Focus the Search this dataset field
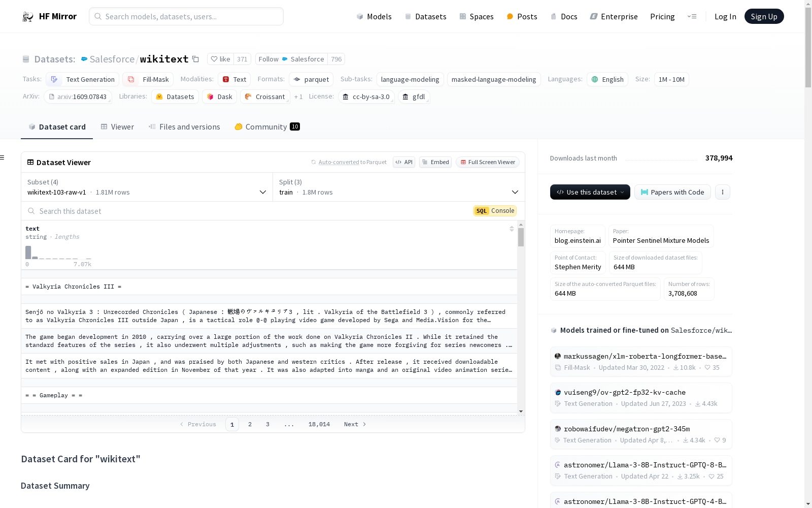This screenshot has width=812, height=508. [246, 211]
